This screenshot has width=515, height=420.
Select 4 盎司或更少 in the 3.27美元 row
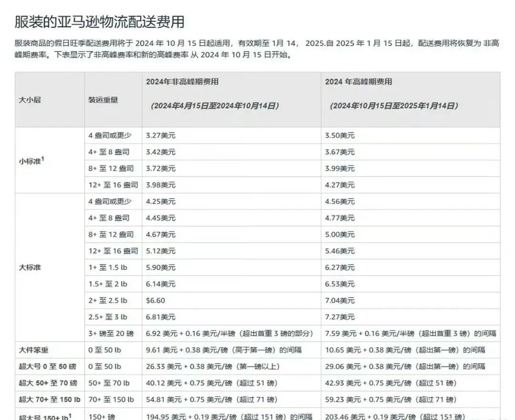[x=110, y=135]
